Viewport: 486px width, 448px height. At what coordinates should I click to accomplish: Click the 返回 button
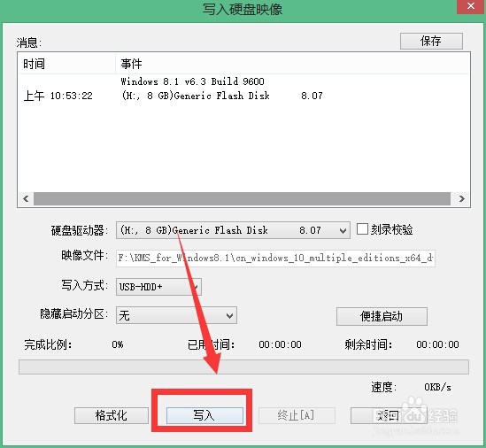[389, 415]
